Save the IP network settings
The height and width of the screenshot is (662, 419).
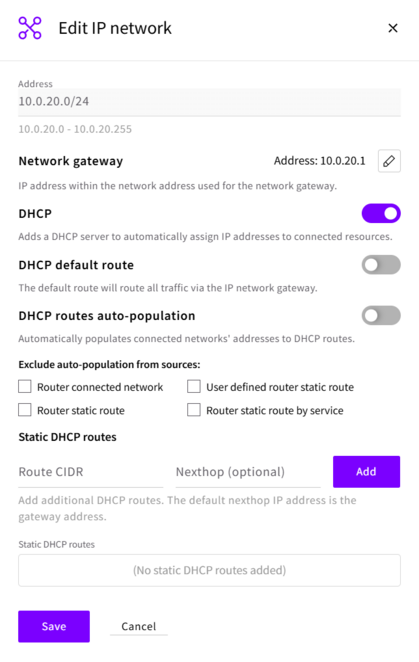[x=54, y=627]
